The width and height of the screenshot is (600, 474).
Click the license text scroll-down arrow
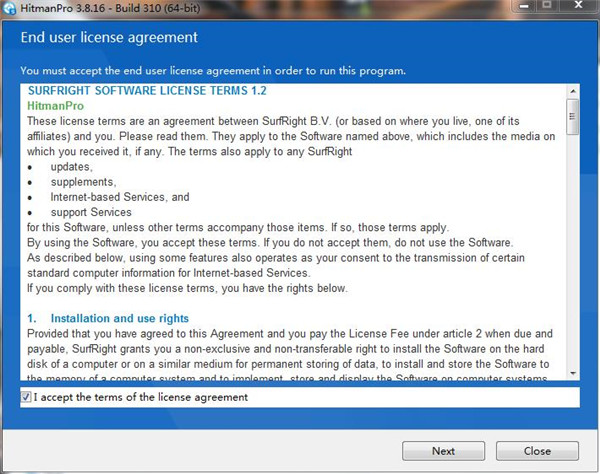[573, 373]
